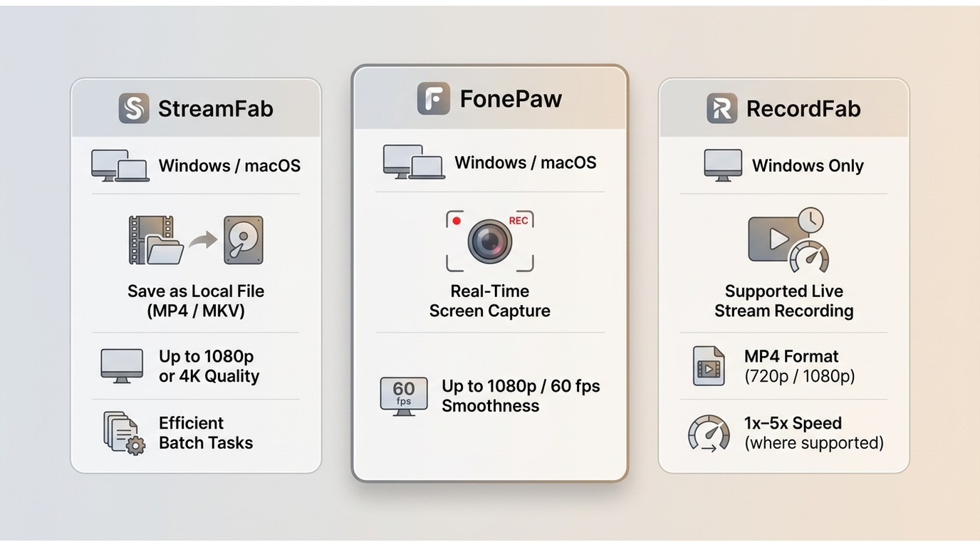The height and width of the screenshot is (547, 980).
Task: Click the RecordFab Windows Only monitor icon
Action: point(723,166)
